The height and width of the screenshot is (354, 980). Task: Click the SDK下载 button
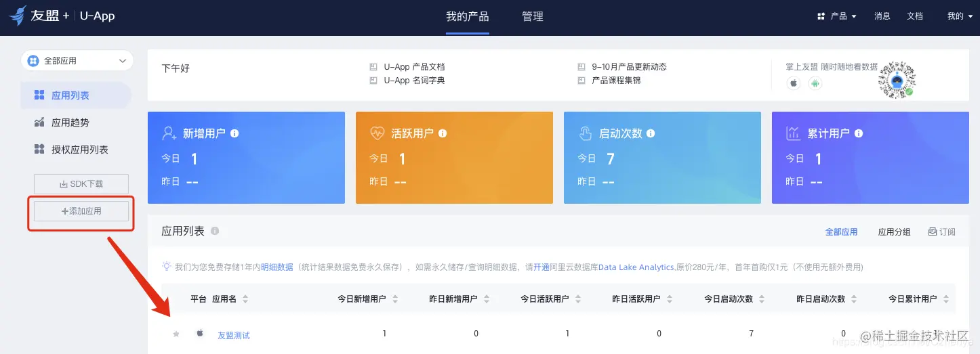[x=81, y=184]
